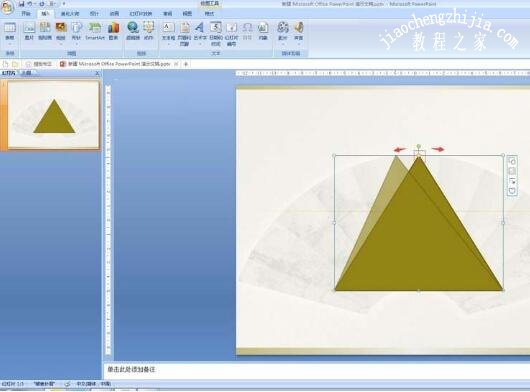
Task: Click the 符号 (Symbol) icon
Action: pyautogui.click(x=247, y=28)
